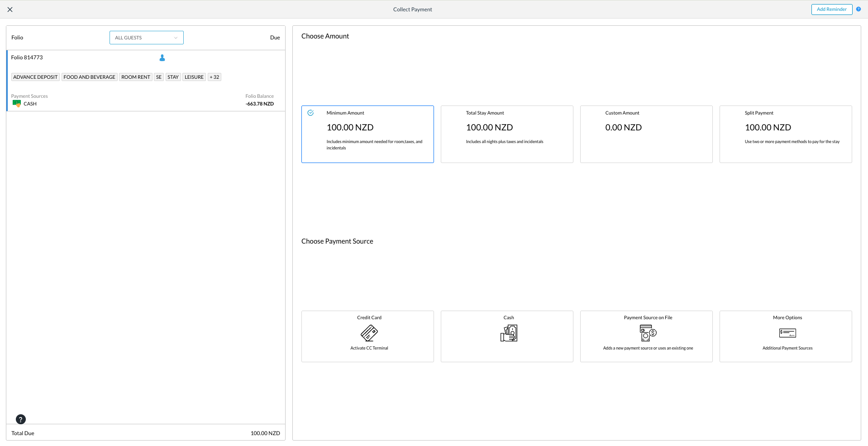Click the ROOM RENT tag
Image resolution: width=868 pixels, height=446 pixels.
(136, 77)
